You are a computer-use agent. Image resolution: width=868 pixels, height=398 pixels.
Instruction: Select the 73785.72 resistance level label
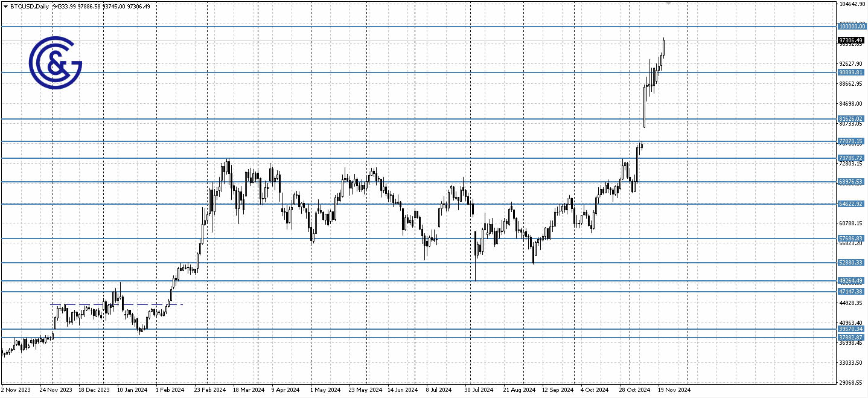click(x=851, y=158)
